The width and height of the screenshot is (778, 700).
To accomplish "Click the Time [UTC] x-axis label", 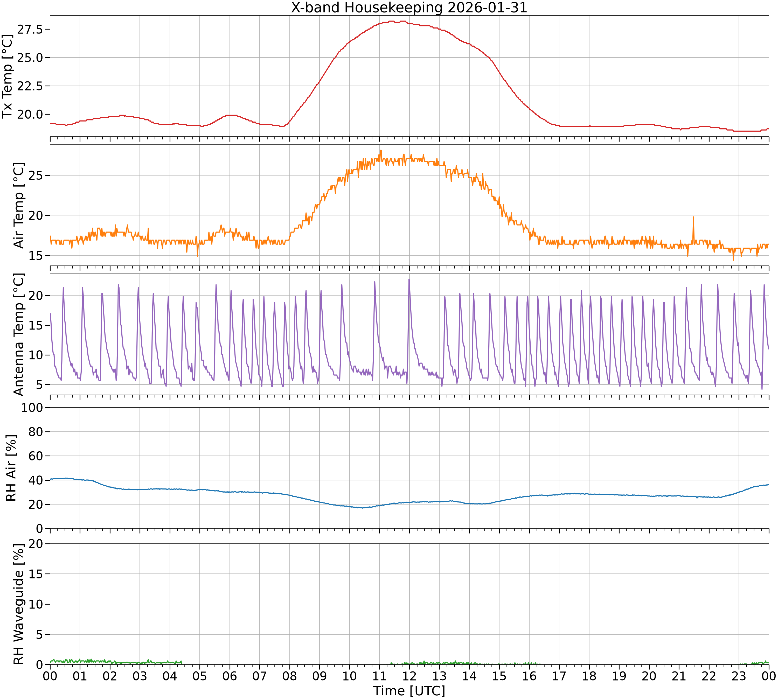I will pyautogui.click(x=409, y=691).
